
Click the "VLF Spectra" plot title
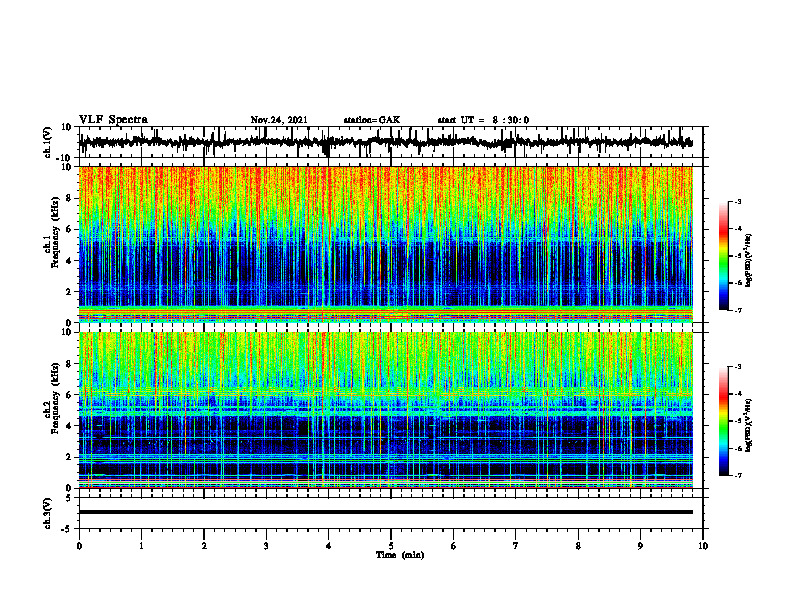click(114, 120)
